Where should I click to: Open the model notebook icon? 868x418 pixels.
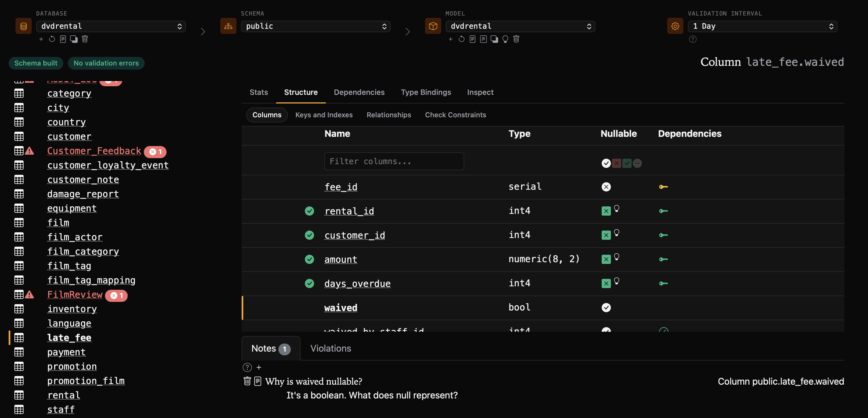click(483, 39)
